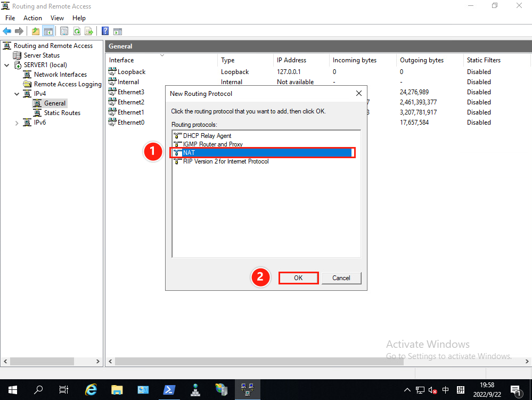Collapse the IPv4 tree node
The width and height of the screenshot is (532, 400).
tap(17, 94)
